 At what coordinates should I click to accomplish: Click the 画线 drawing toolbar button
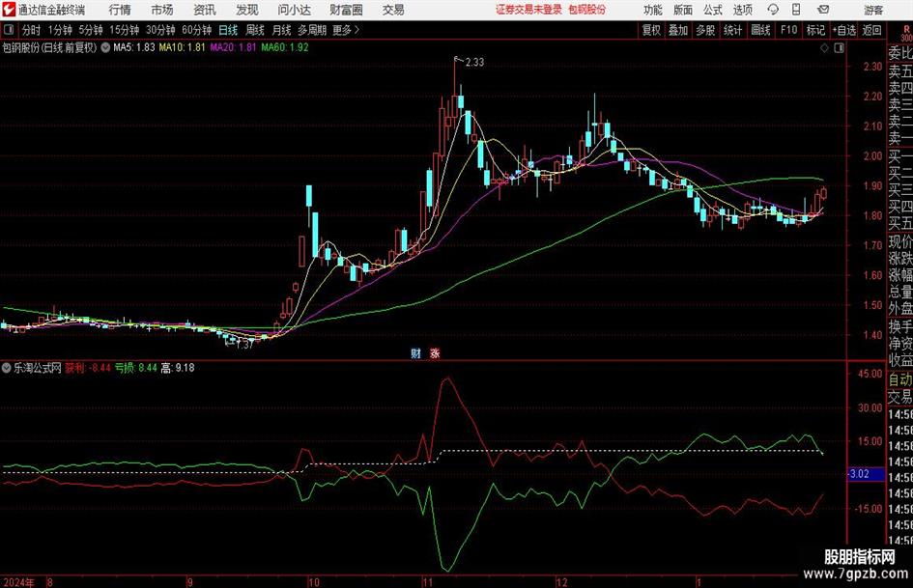(x=760, y=30)
